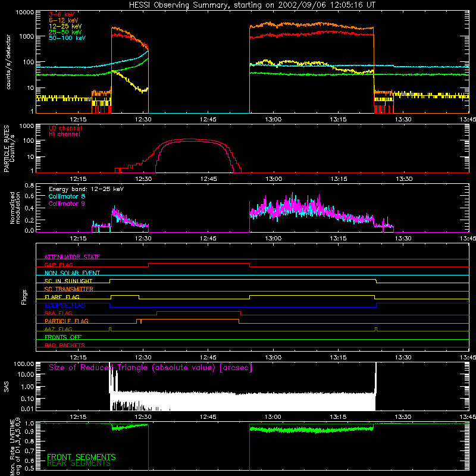Select the 'FLARE_FLAG' flag label

(x=62, y=297)
